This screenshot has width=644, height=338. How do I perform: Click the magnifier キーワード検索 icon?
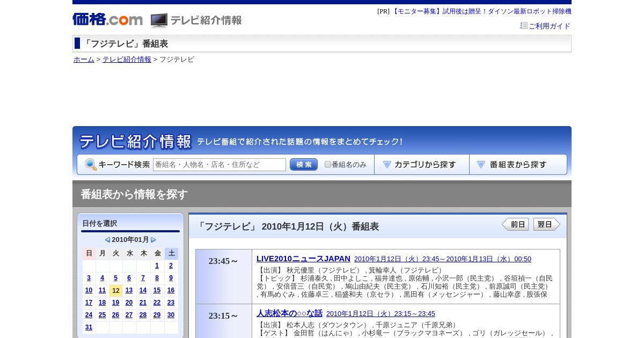91,165
